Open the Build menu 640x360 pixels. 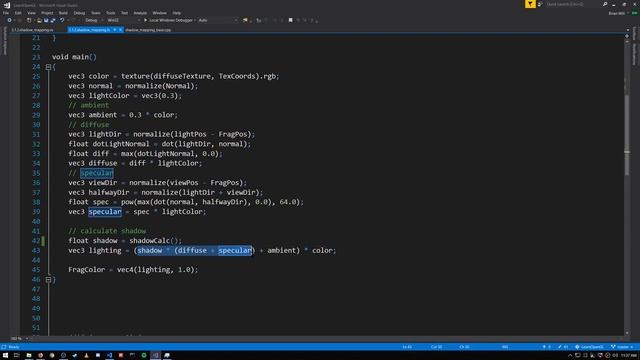63,13
